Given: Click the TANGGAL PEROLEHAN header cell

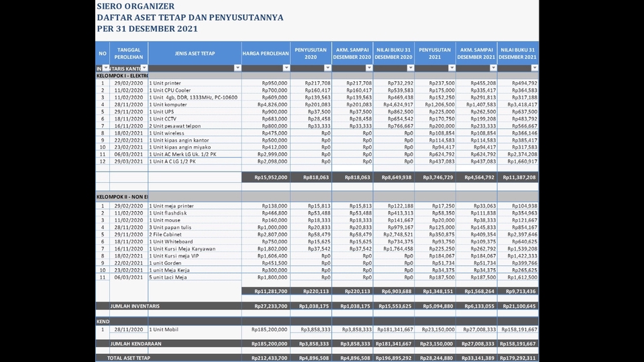Looking at the screenshot, I should pyautogui.click(x=129, y=54).
